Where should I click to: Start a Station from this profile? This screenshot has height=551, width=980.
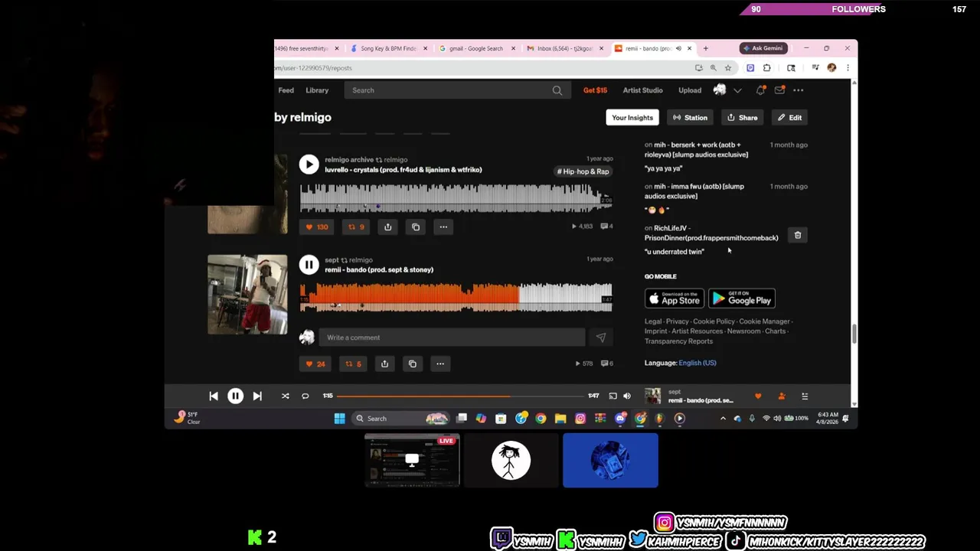point(690,118)
